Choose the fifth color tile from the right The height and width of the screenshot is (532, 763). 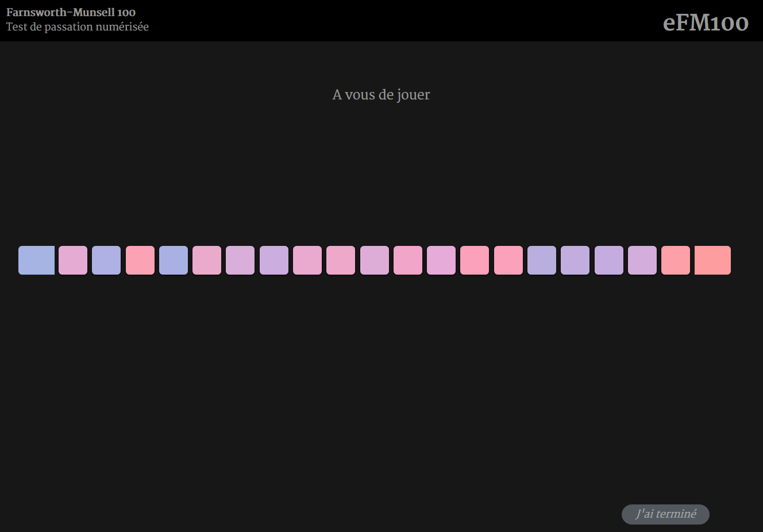(575, 260)
